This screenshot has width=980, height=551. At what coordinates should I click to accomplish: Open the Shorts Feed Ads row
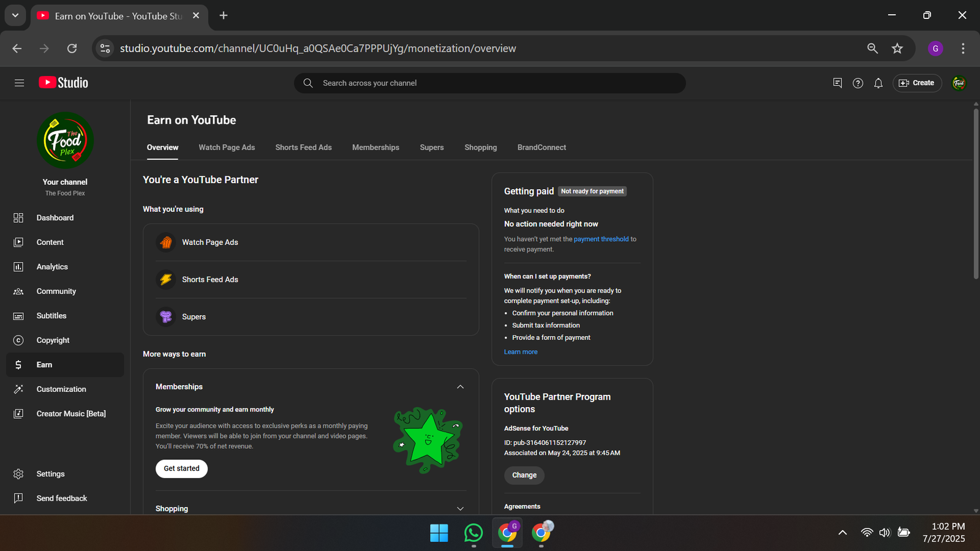[x=311, y=280]
